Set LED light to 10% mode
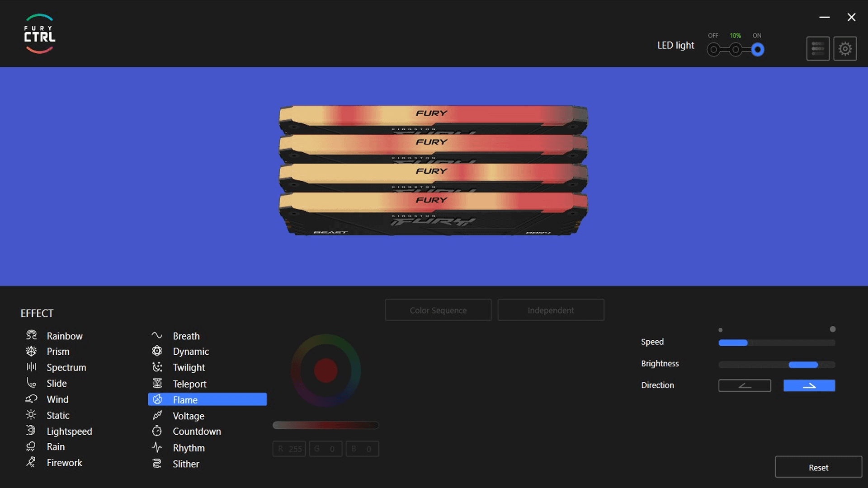This screenshot has width=868, height=488. click(x=735, y=49)
